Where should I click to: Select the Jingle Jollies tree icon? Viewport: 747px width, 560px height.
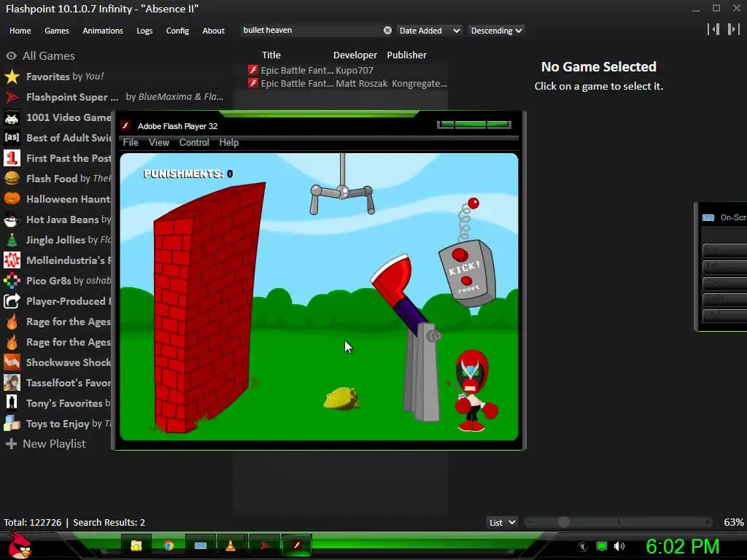point(12,240)
